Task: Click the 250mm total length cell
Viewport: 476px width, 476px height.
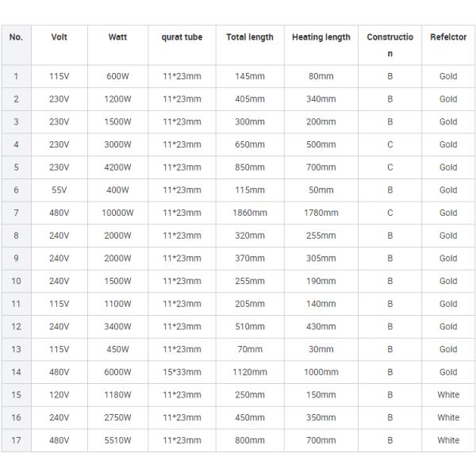Action: pos(250,395)
